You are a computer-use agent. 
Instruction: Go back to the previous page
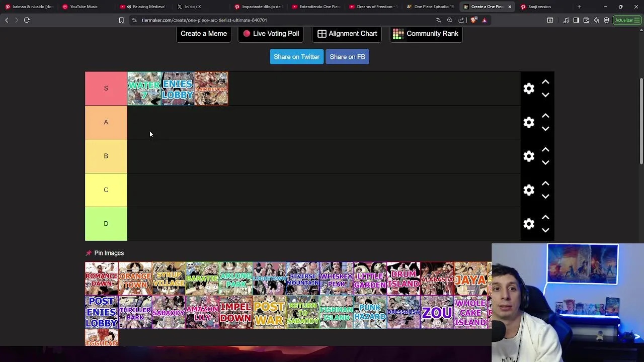pos(7,20)
